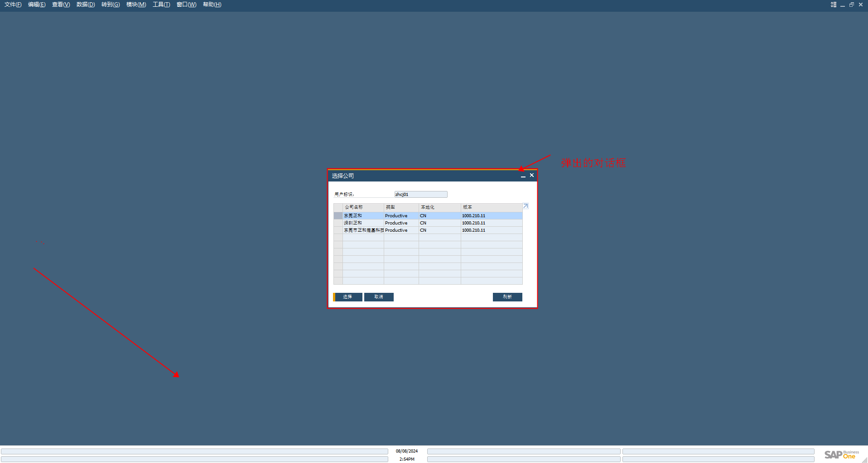Click the layout icon in top-right corner
Image resolution: width=868 pixels, height=463 pixels.
tap(834, 5)
